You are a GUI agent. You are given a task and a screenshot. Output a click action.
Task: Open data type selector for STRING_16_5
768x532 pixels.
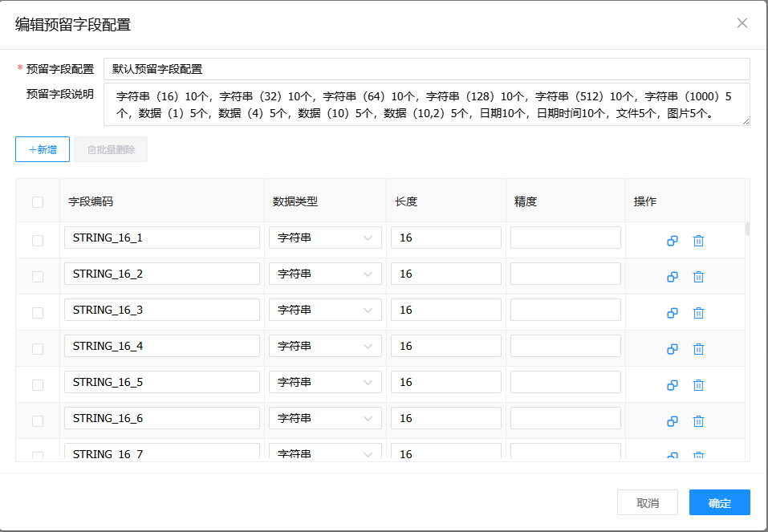325,383
